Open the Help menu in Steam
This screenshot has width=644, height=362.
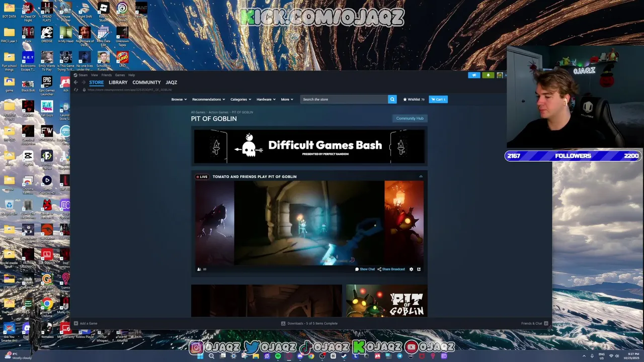[x=131, y=75]
